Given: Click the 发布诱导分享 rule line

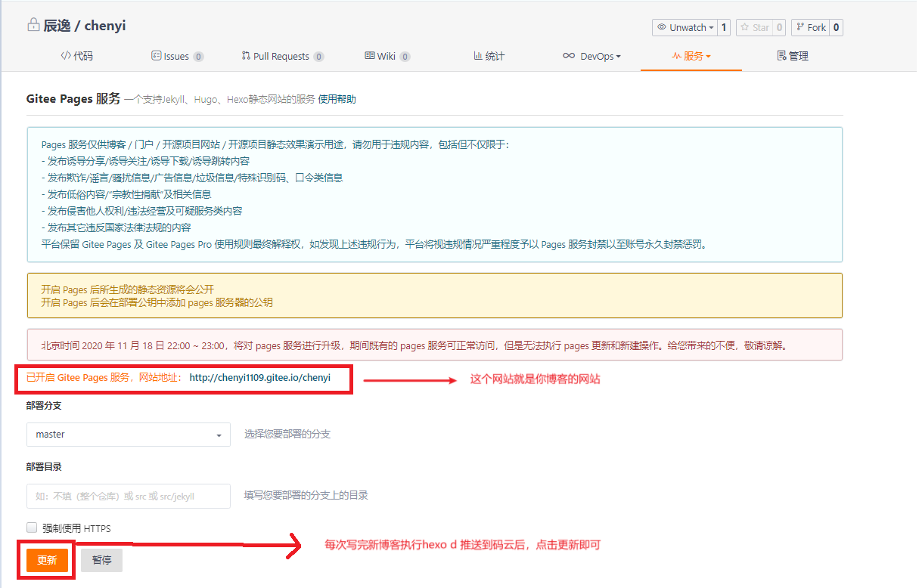Looking at the screenshot, I should (146, 161).
